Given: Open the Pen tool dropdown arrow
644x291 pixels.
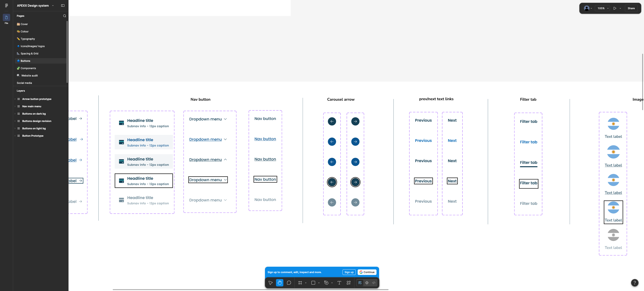Looking at the screenshot, I should (x=332, y=283).
